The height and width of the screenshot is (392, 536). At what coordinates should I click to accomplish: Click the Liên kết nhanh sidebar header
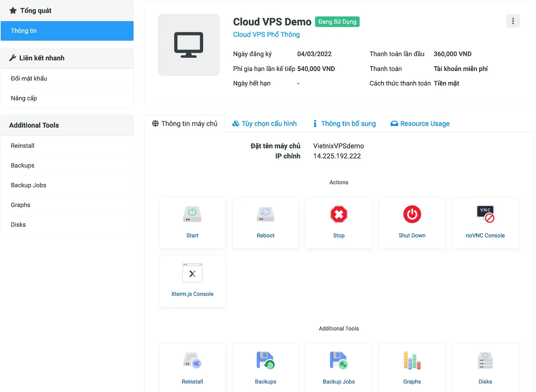click(67, 58)
